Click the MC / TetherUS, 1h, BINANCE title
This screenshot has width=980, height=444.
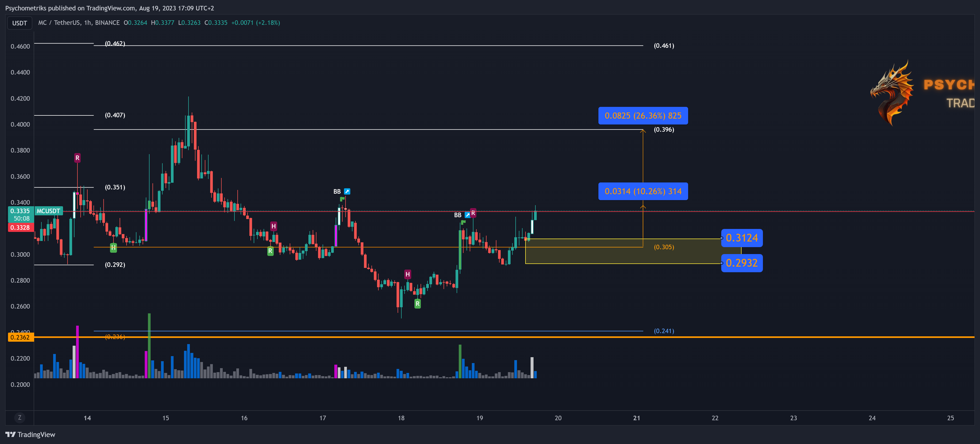coord(79,23)
